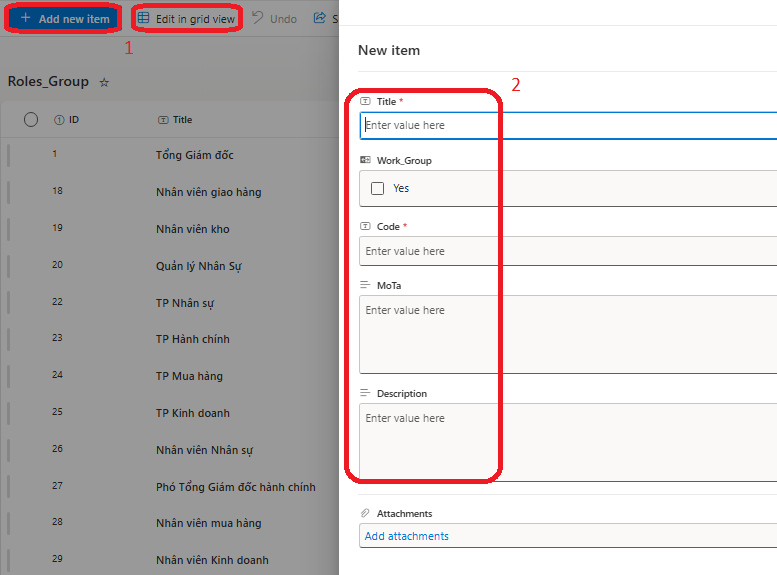Open Edit in grid view
Viewport: 777px width, 575px height.
click(187, 19)
